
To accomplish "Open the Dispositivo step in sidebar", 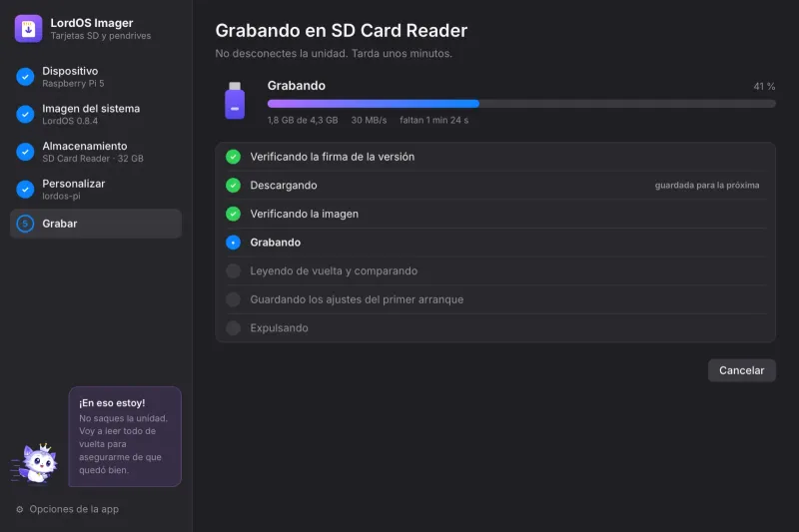I will pyautogui.click(x=96, y=77).
